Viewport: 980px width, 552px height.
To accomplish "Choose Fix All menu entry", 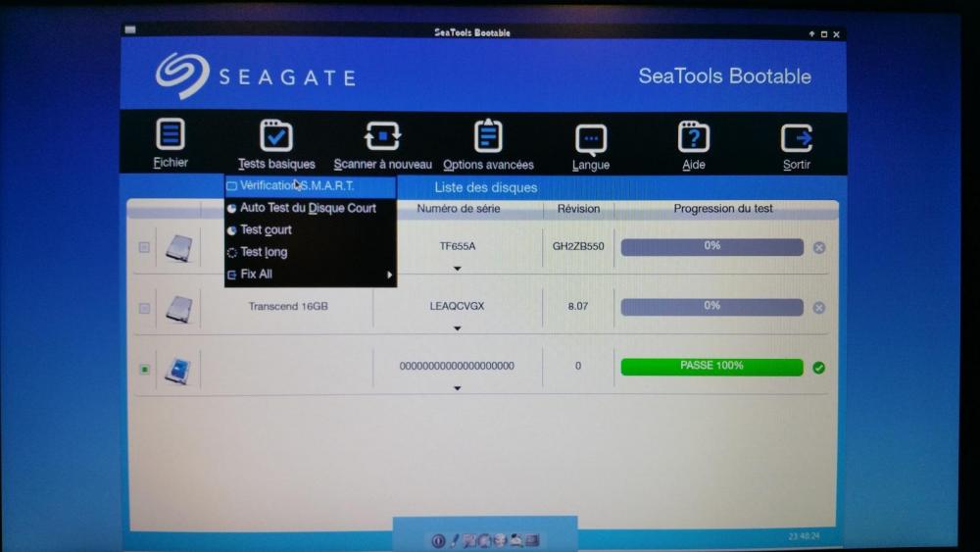I will tap(310, 274).
